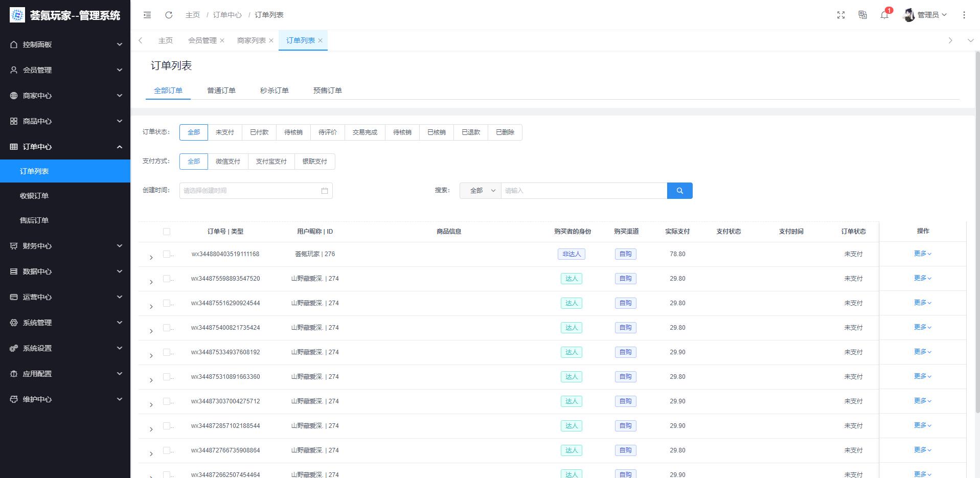The width and height of the screenshot is (980, 478).
Task: Click the search keyword input field
Action: point(584,191)
